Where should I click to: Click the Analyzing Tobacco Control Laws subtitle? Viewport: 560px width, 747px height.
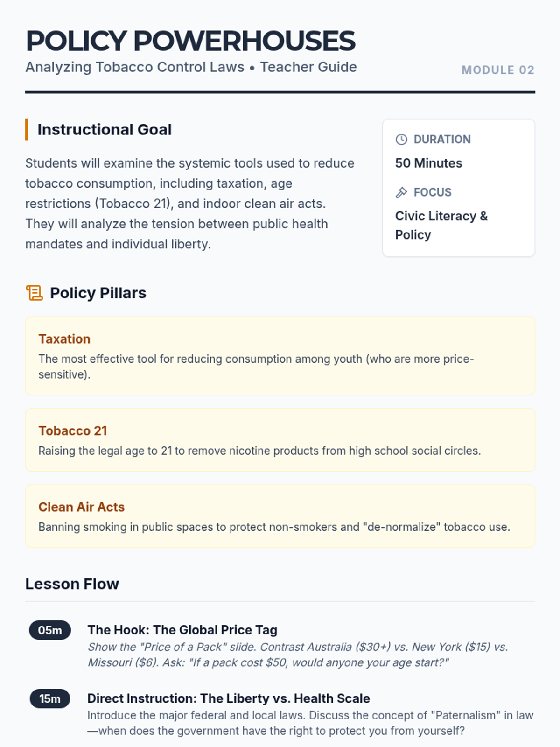(191, 67)
